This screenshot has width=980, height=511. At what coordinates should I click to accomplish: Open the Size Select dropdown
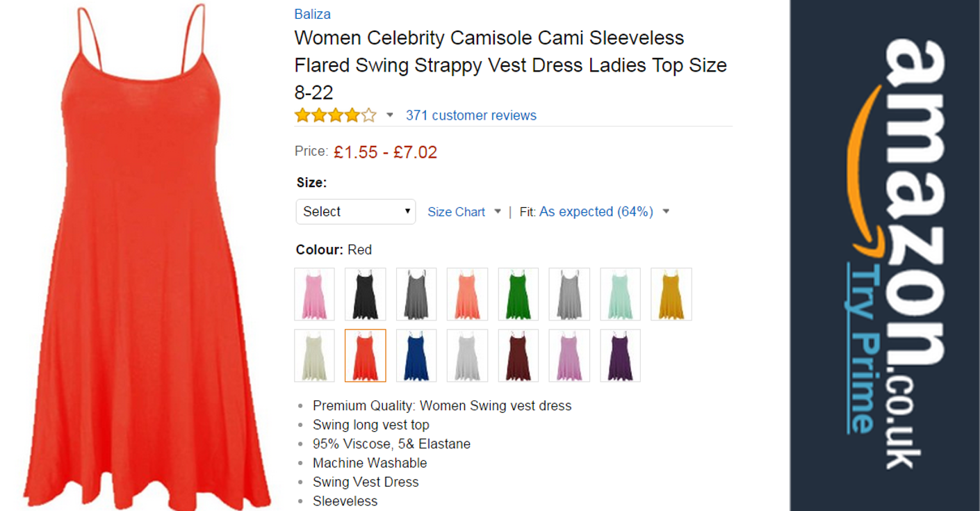pos(356,211)
